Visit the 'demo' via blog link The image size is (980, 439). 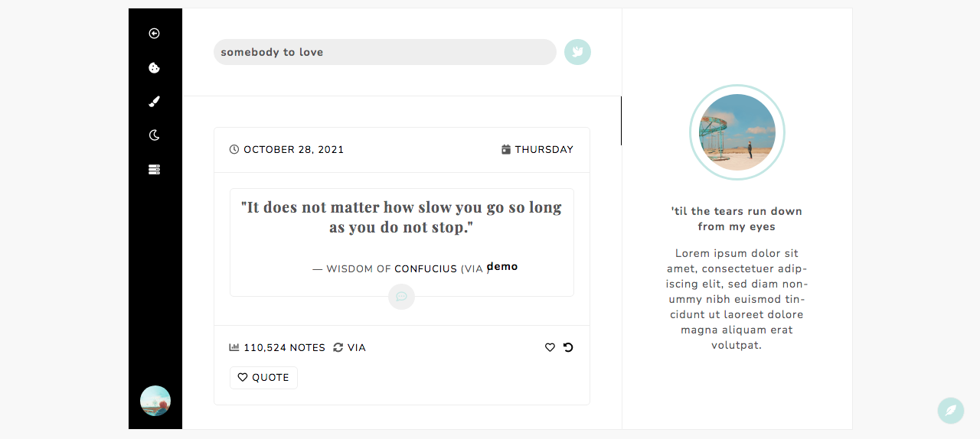point(502,266)
